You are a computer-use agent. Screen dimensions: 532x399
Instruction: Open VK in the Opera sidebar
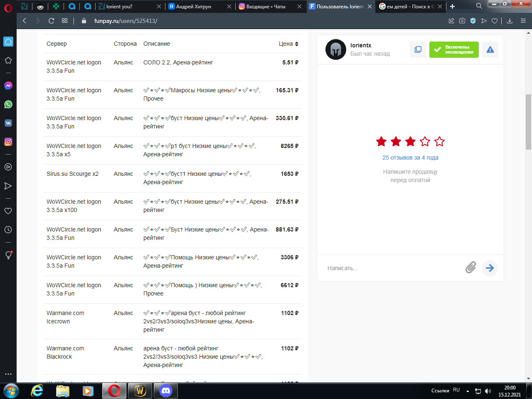8,123
